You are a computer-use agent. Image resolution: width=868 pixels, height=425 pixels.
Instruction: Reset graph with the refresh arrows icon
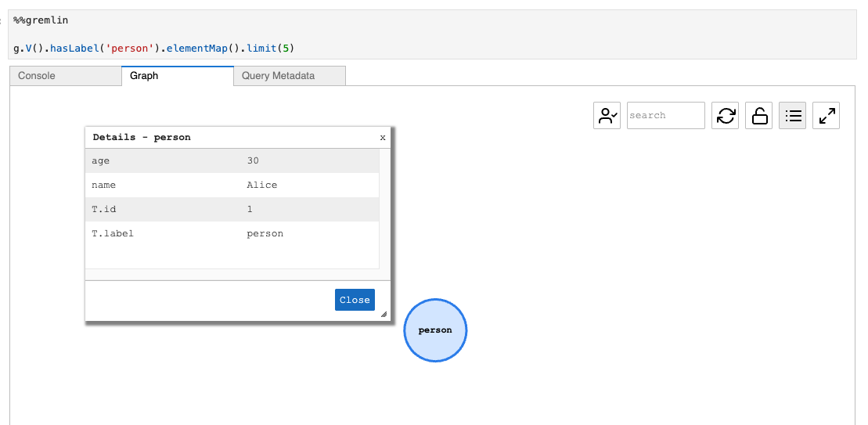tap(726, 116)
